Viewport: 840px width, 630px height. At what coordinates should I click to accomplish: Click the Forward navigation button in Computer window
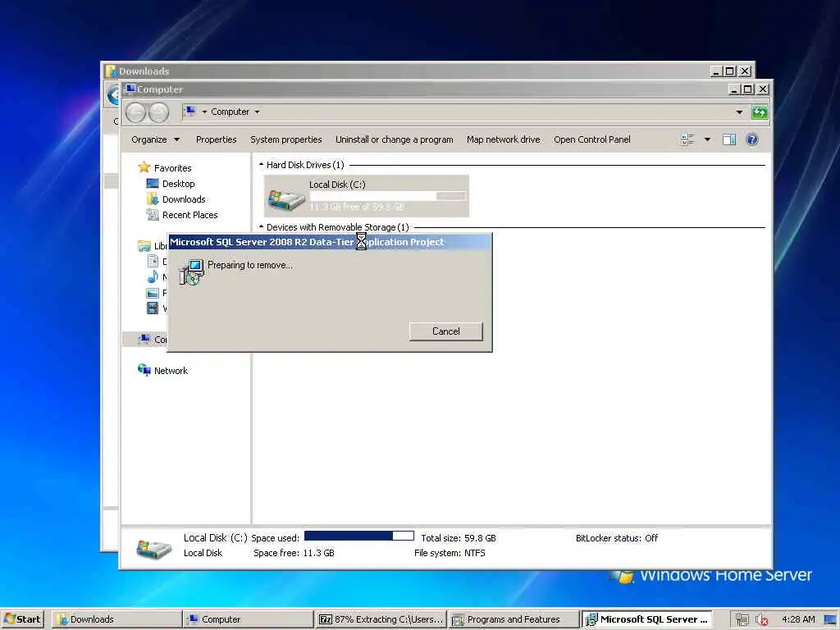[158, 112]
